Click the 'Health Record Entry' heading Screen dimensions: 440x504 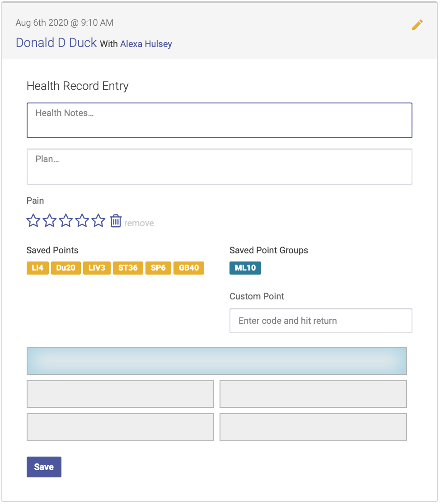tap(78, 86)
